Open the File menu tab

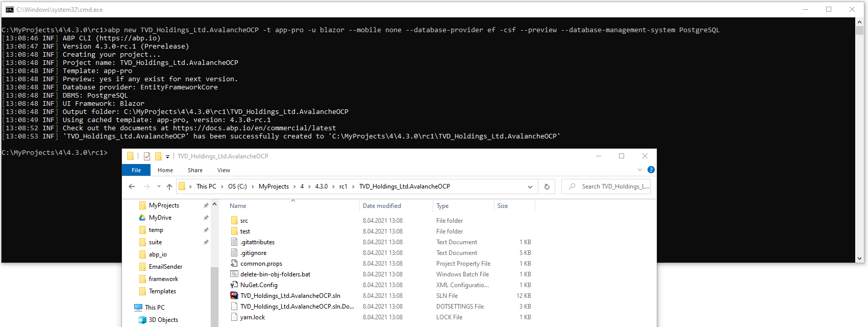coord(136,170)
